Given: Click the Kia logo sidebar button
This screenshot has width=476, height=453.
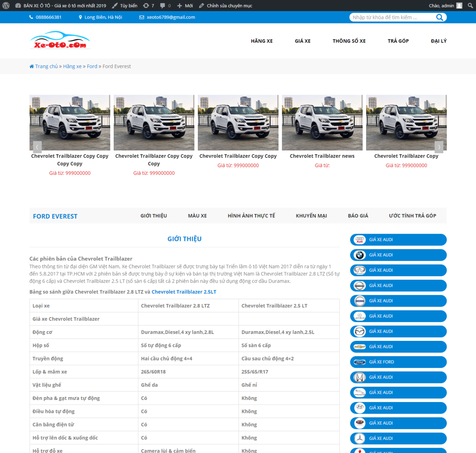Looking at the screenshot, I should click(398, 423).
